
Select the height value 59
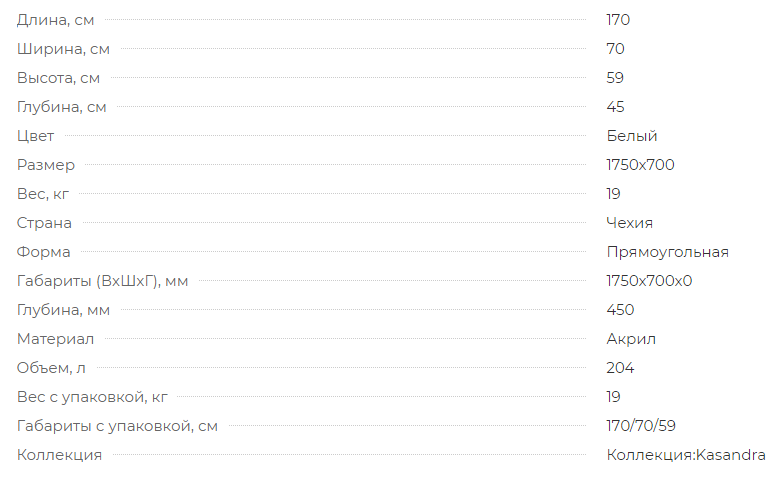[615, 78]
